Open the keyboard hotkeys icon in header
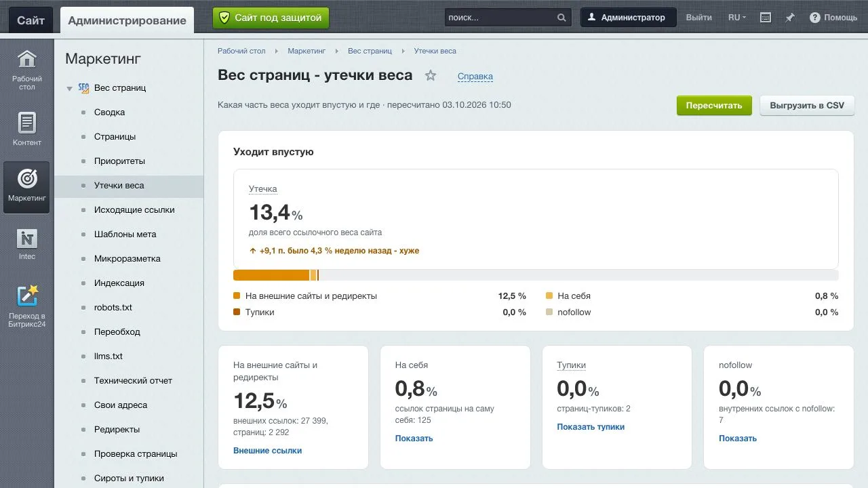This screenshot has height=488, width=868. tap(766, 18)
